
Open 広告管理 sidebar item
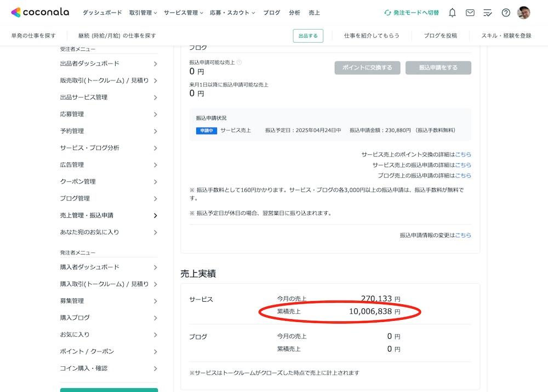pyautogui.click(x=109, y=165)
